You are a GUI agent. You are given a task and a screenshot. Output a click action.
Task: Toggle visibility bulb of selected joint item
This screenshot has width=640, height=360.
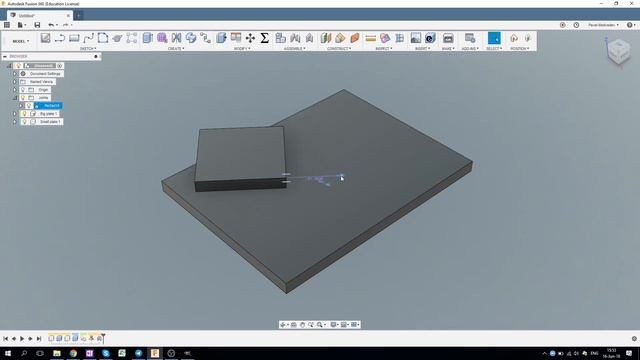point(29,106)
